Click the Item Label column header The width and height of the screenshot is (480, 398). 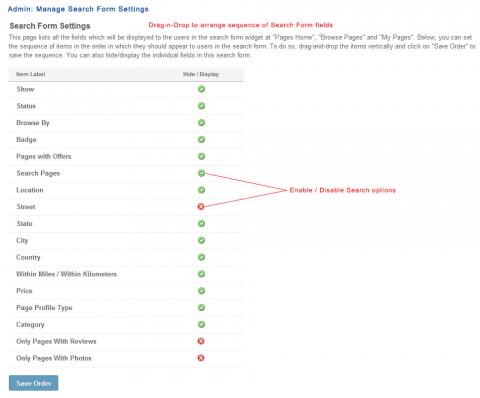(31, 74)
